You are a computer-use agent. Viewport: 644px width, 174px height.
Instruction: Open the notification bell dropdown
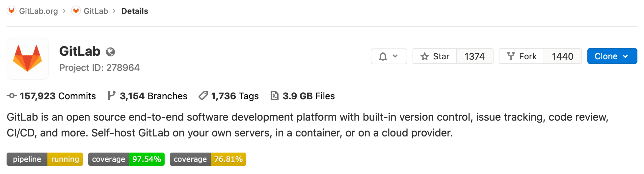[x=389, y=56]
